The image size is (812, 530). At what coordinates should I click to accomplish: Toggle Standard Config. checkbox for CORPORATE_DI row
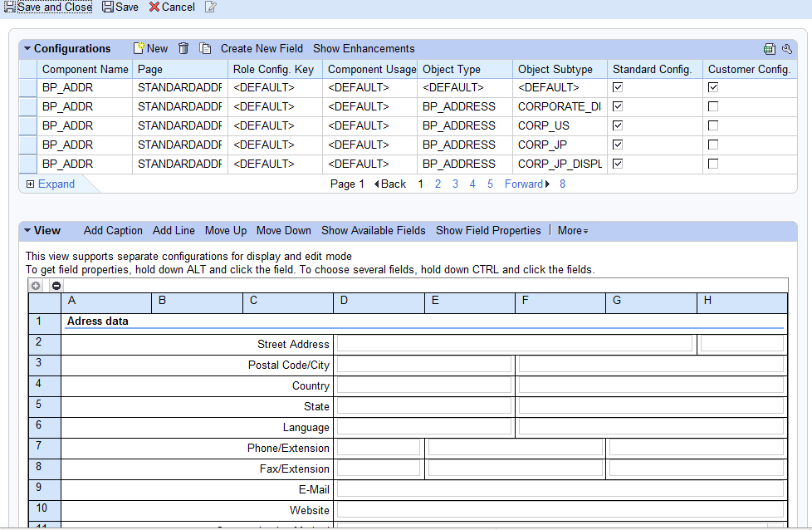point(618,106)
